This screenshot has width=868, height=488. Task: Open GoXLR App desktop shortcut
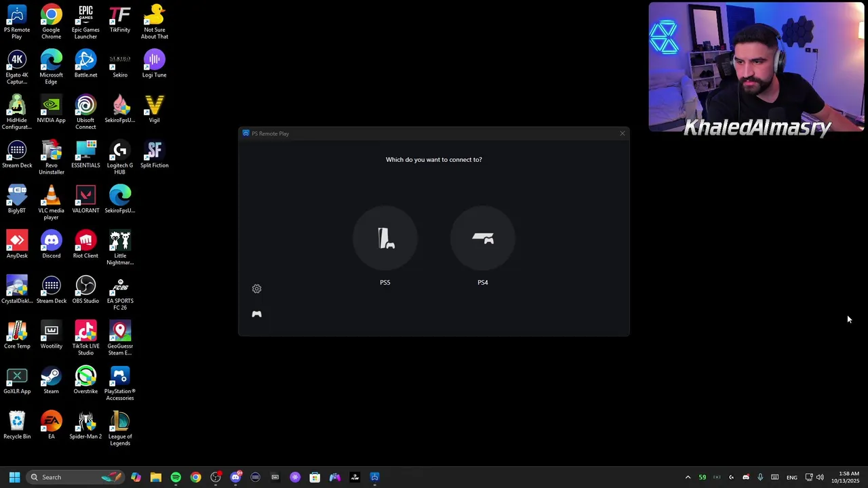[17, 380]
